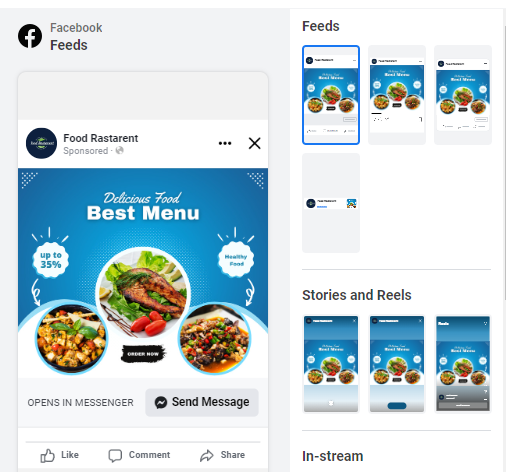Click the Send Message button
This screenshot has width=506, height=472.
point(202,402)
